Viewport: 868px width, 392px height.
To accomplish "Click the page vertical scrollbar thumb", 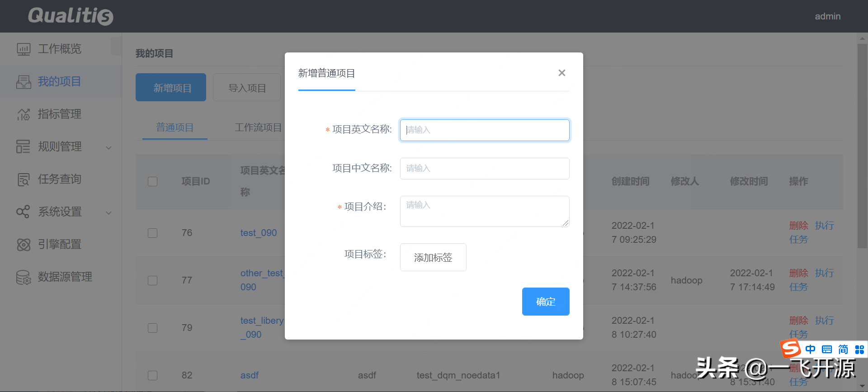I will (862, 146).
